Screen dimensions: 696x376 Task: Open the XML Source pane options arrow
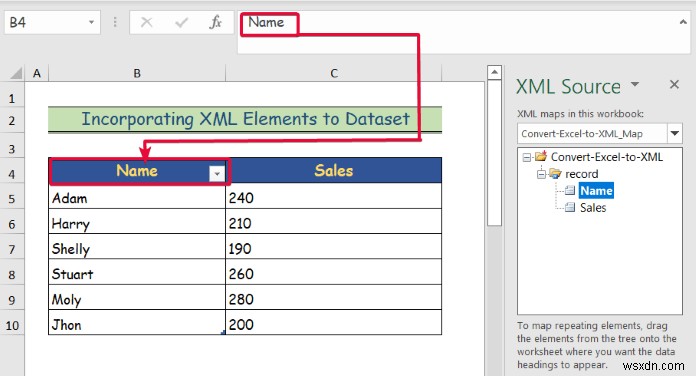(635, 84)
